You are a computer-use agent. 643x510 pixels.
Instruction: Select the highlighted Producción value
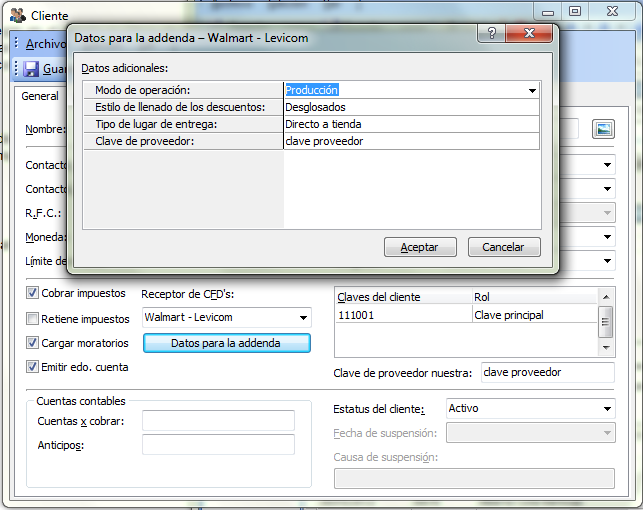pos(312,90)
